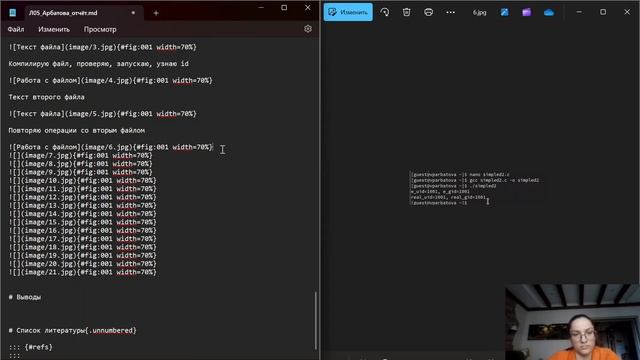
Task: Click the line with image/8.jpg
Action: pyautogui.click(x=80, y=164)
